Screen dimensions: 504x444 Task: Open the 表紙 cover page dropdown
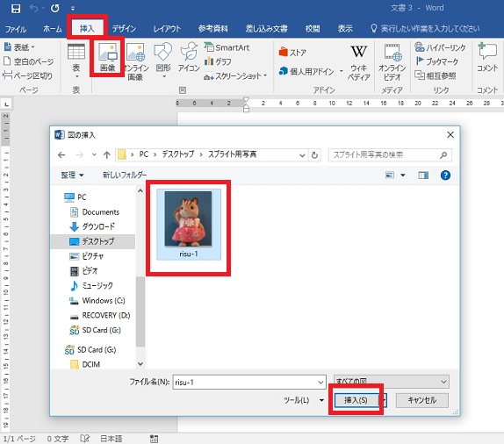tap(19, 47)
